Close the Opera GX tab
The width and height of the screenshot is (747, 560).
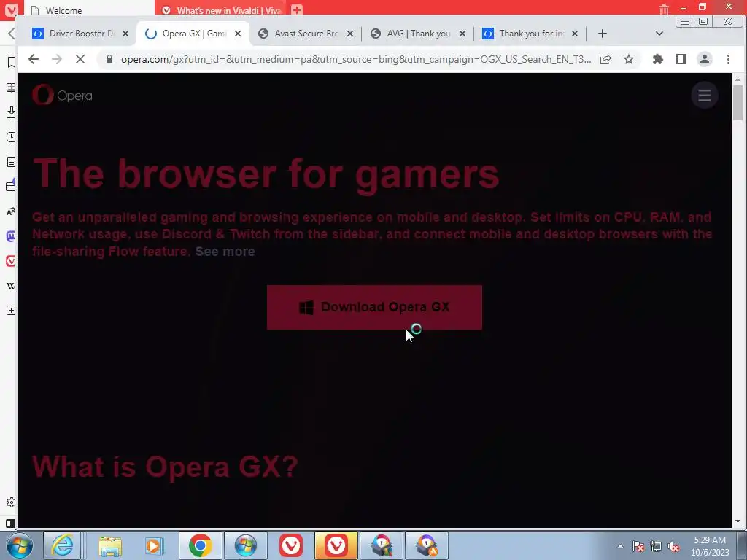tap(238, 34)
